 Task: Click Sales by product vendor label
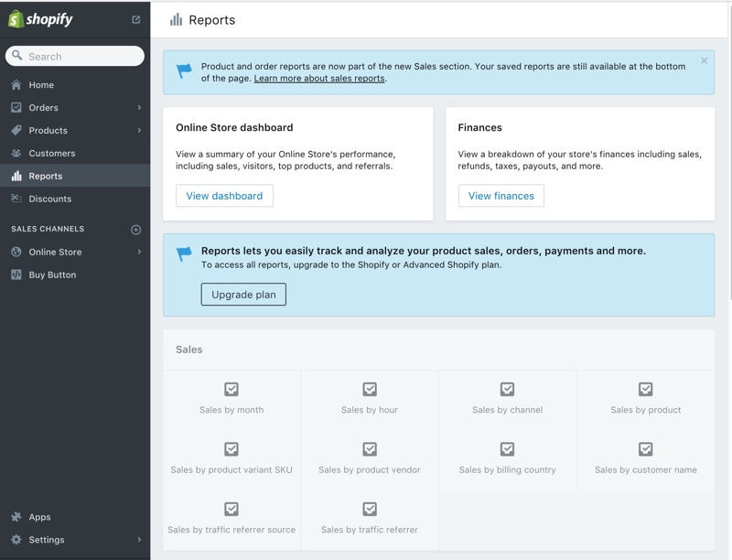(370, 469)
